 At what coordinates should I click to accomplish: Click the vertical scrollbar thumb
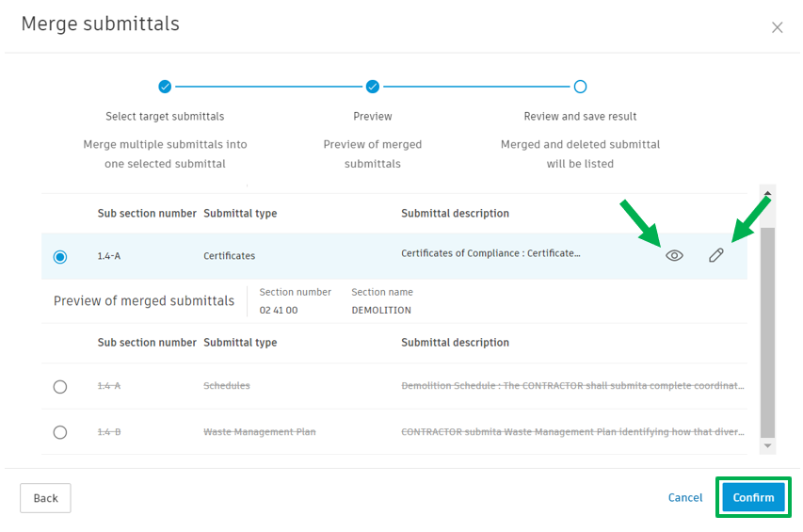click(x=767, y=332)
